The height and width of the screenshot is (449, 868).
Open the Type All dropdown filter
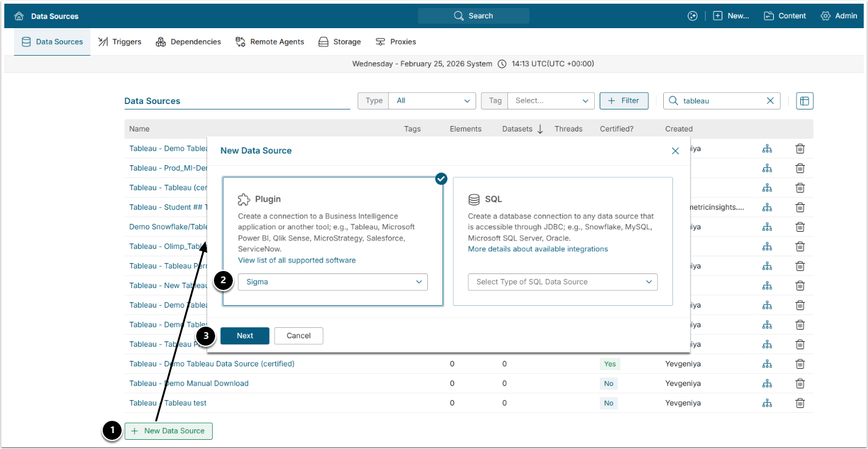coord(432,101)
